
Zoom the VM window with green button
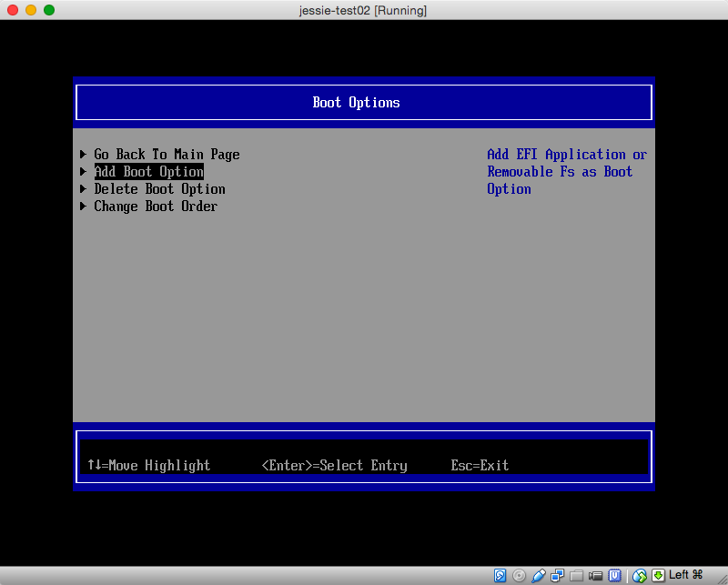49,10
